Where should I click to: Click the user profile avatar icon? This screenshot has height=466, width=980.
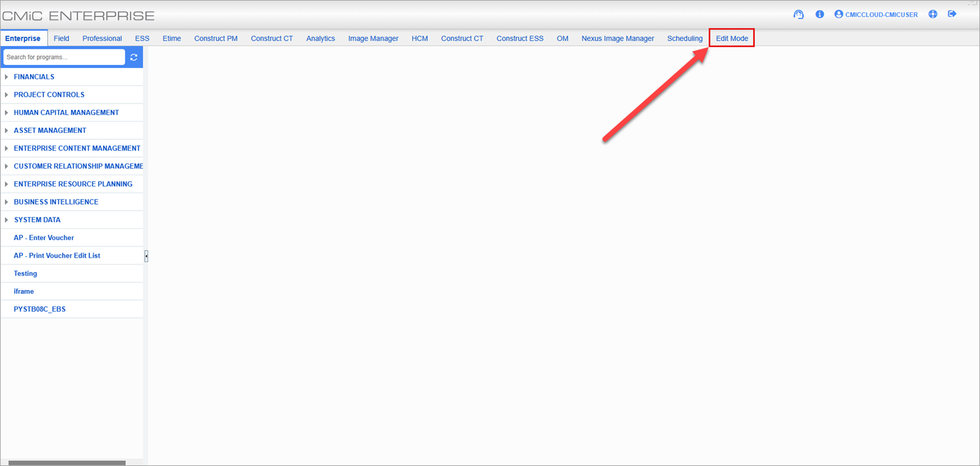(x=839, y=14)
